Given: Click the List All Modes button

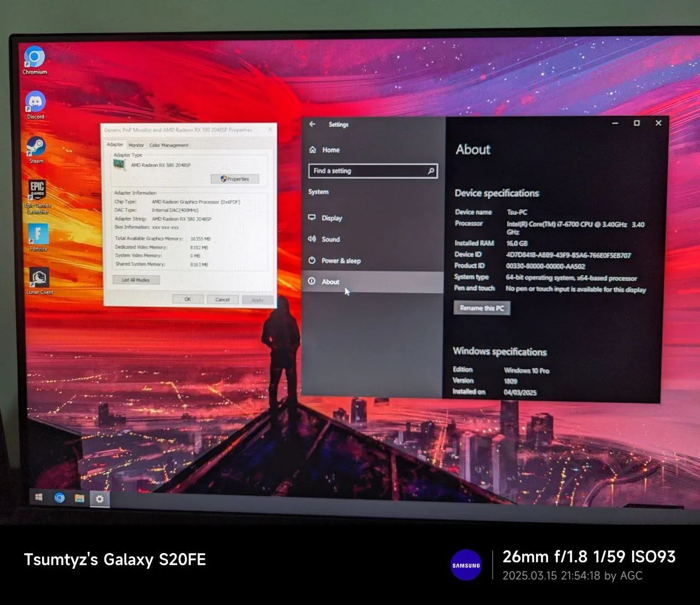Looking at the screenshot, I should pos(136,280).
